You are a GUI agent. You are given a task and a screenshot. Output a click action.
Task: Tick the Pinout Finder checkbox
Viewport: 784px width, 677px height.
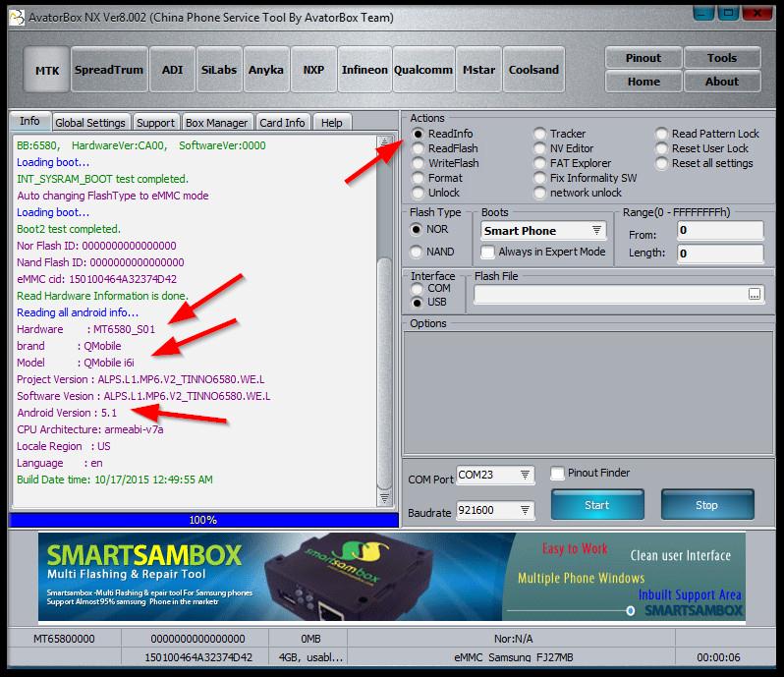click(558, 474)
